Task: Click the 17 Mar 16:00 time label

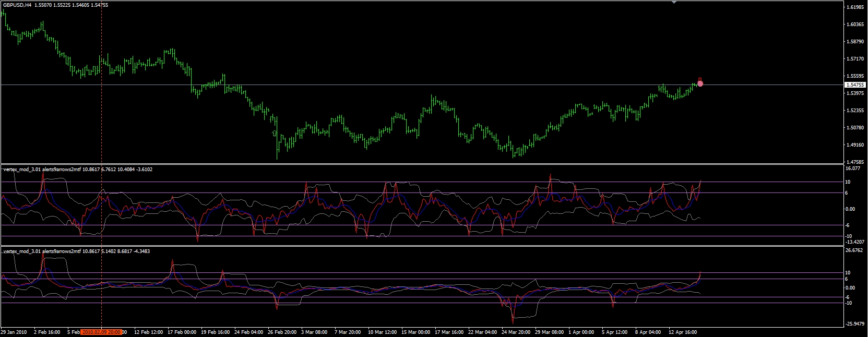Action: pyautogui.click(x=449, y=332)
